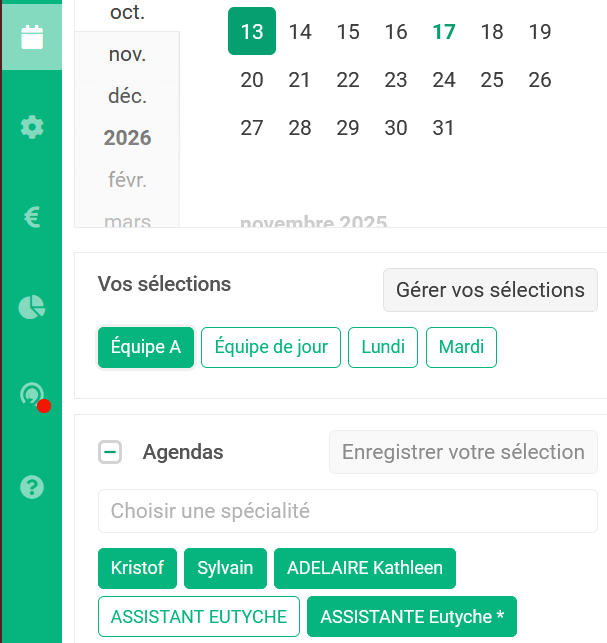Open the help question mark icon

pos(32,487)
